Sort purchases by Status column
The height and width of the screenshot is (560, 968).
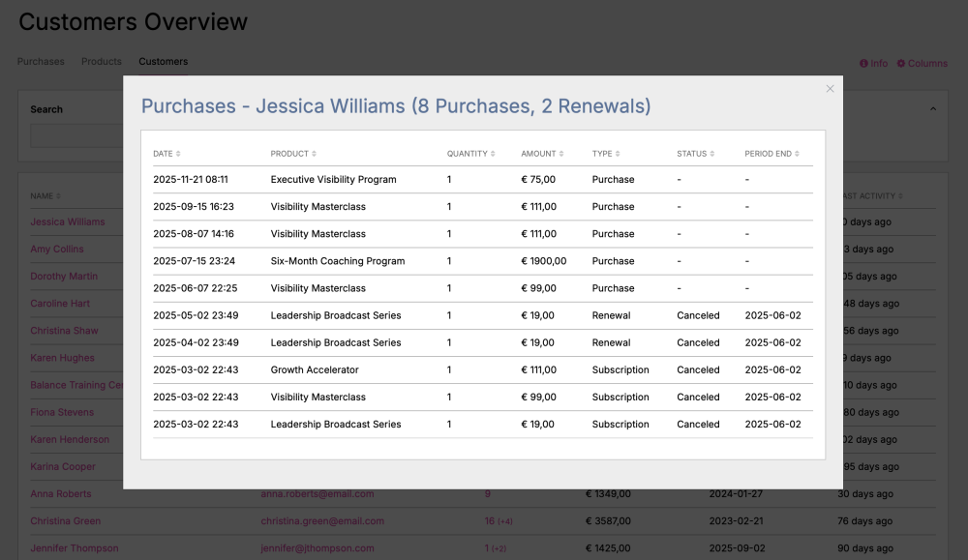tap(695, 154)
